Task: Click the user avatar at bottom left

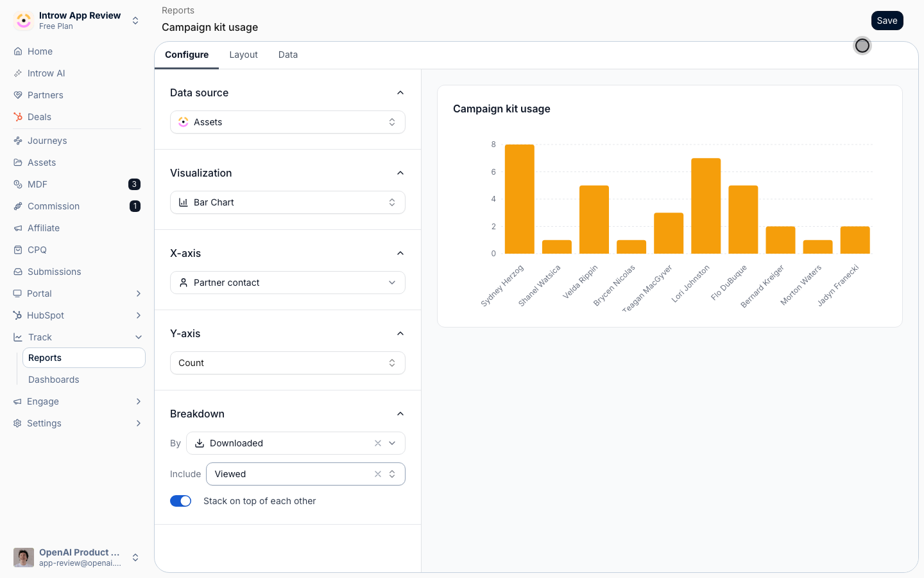Action: (24, 557)
